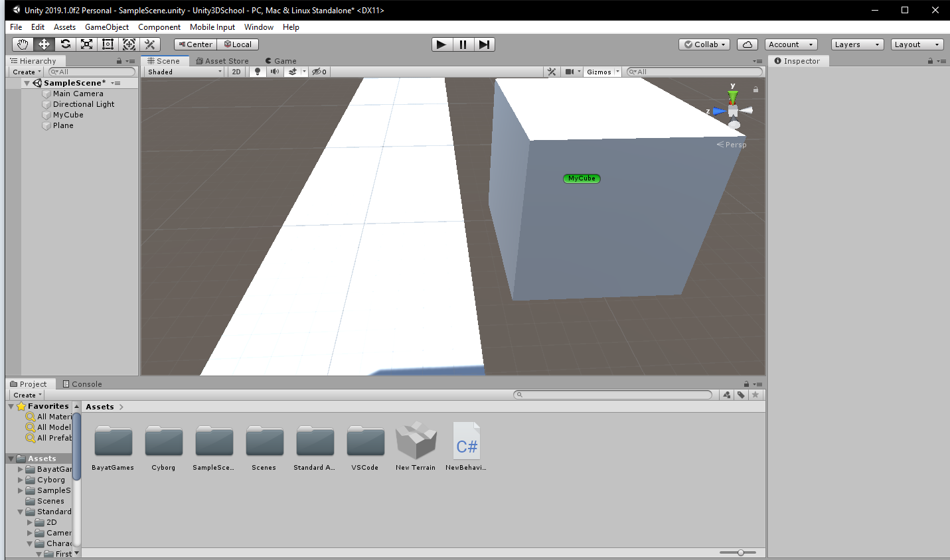The height and width of the screenshot is (560, 950).
Task: Open Hierarchy Create dropdown
Action: (27, 72)
